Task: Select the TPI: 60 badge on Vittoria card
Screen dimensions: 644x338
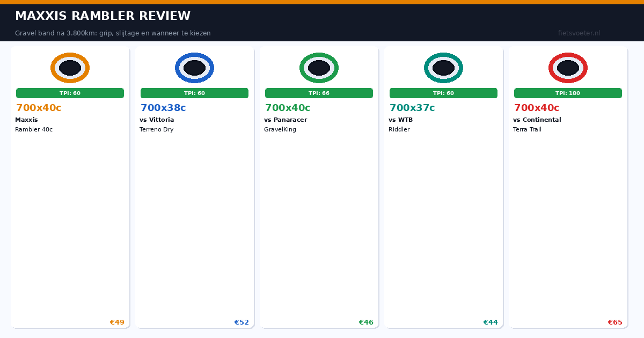Action: (x=194, y=93)
